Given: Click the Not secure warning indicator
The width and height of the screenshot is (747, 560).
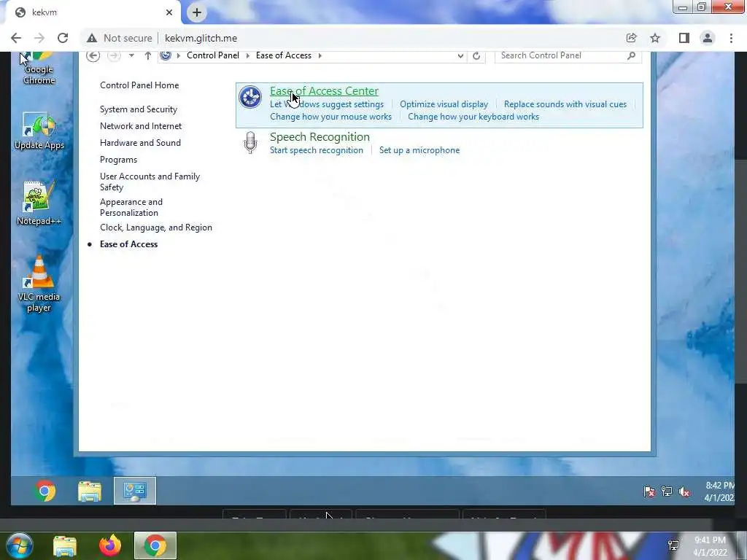Looking at the screenshot, I should pos(120,38).
